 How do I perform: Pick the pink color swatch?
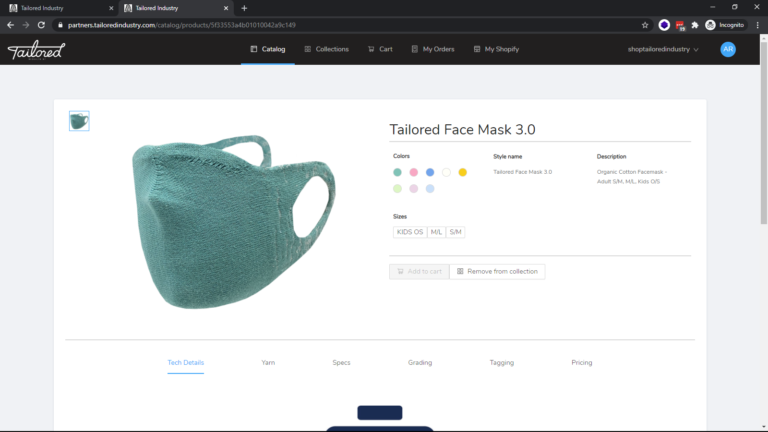point(414,172)
